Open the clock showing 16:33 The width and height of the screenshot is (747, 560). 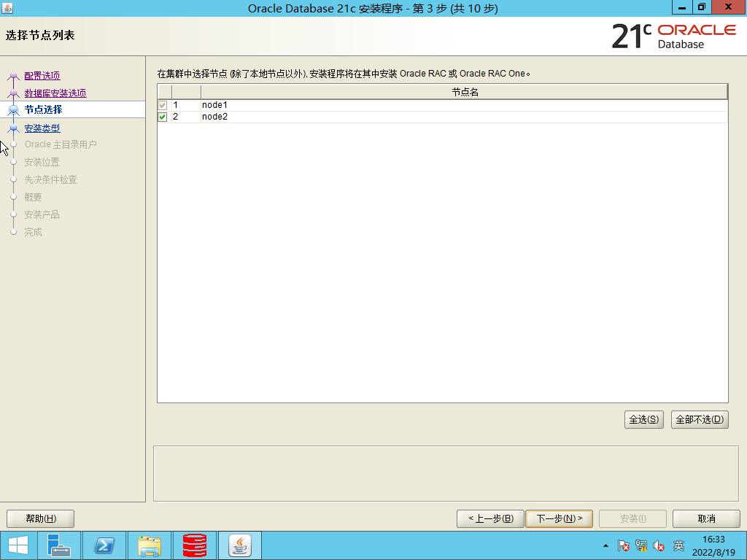(x=713, y=545)
